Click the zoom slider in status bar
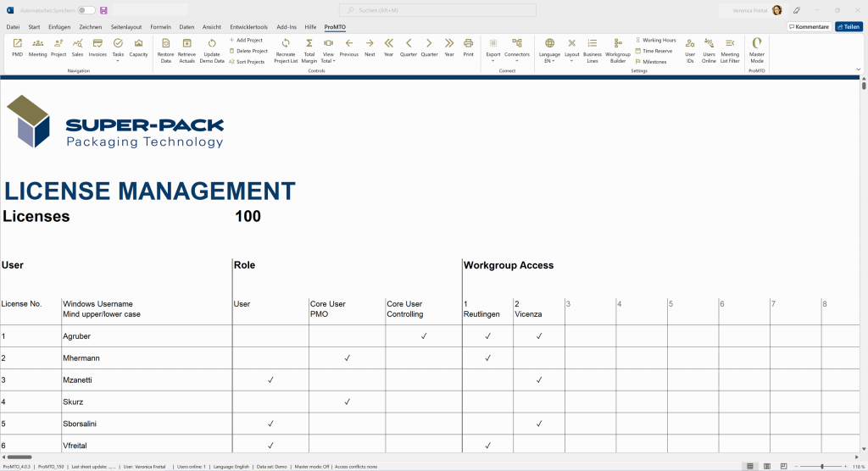 pyautogui.click(x=822, y=466)
